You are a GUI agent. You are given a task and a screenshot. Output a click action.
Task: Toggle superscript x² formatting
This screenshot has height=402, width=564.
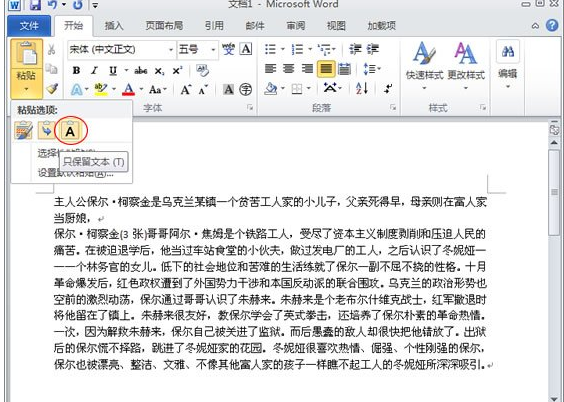177,70
